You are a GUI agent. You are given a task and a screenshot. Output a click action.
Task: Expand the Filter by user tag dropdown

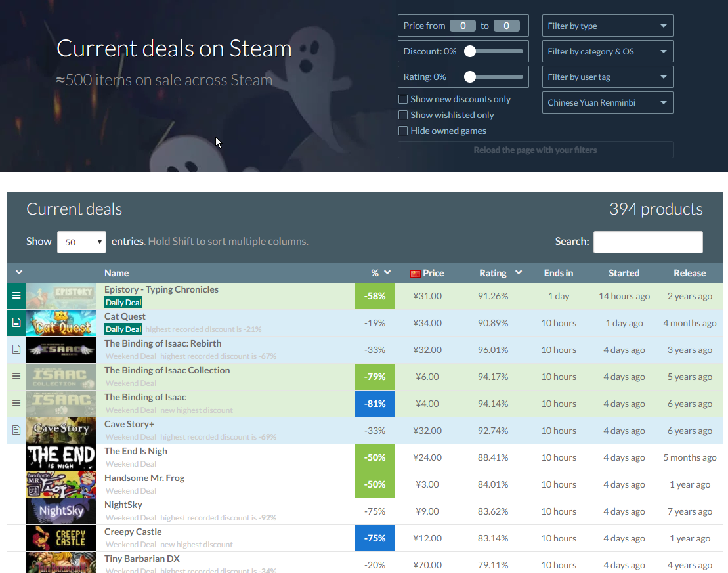click(607, 77)
